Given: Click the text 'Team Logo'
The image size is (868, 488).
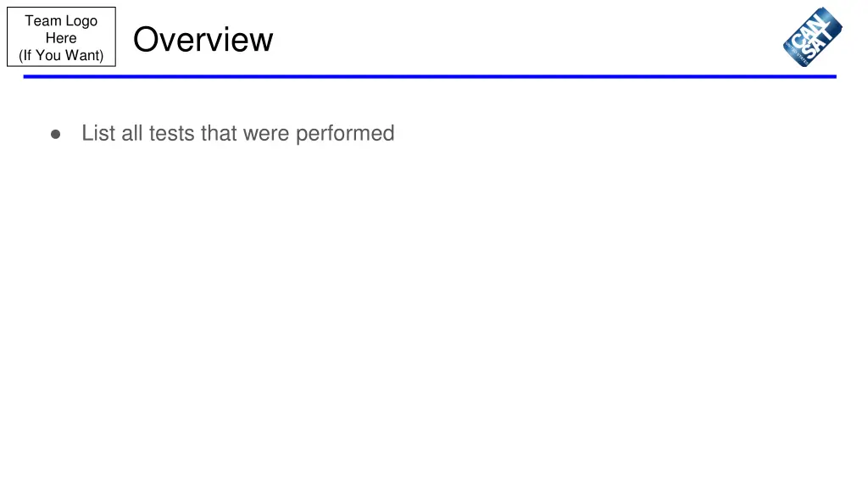Looking at the screenshot, I should click(x=61, y=21).
